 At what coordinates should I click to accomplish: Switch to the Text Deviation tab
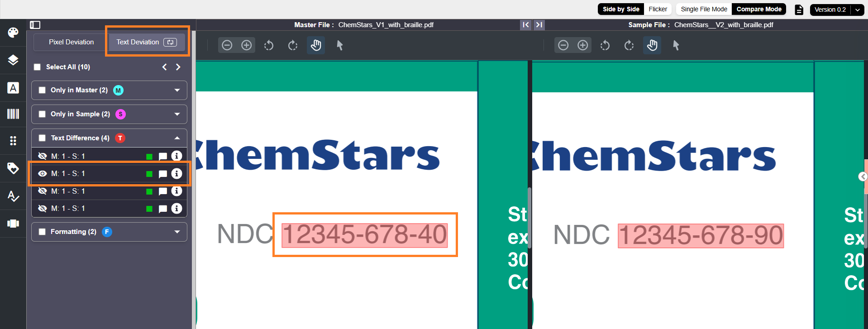click(147, 42)
